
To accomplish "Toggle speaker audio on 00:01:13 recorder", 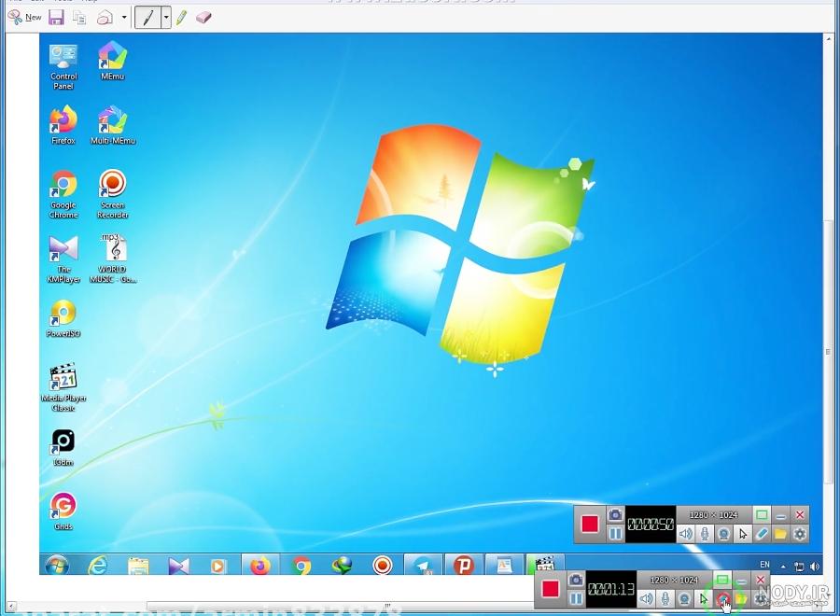I will pyautogui.click(x=646, y=598).
